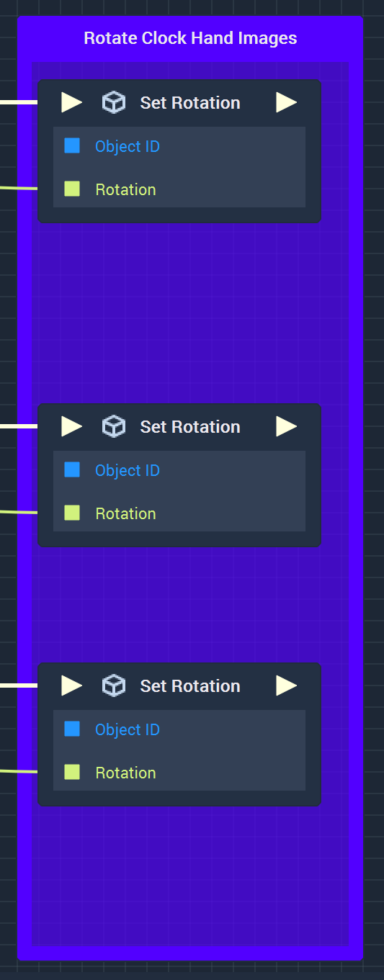Click the cube icon on bottom Set Rotation node
This screenshot has width=384, height=980.
point(114,686)
